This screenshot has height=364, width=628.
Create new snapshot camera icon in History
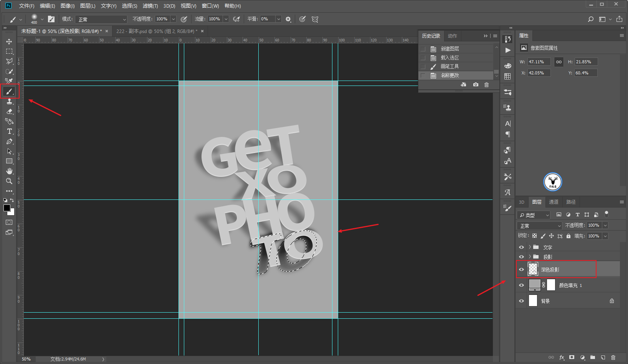click(x=476, y=84)
